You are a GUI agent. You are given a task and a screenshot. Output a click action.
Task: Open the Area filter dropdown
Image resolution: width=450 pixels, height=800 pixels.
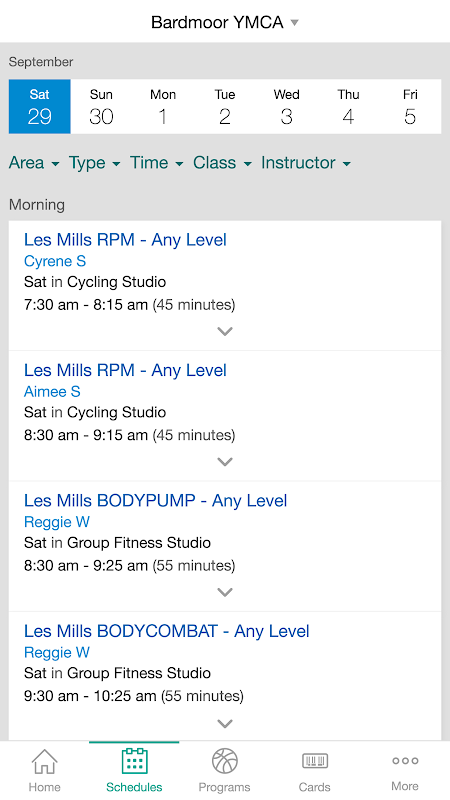pyautogui.click(x=34, y=163)
